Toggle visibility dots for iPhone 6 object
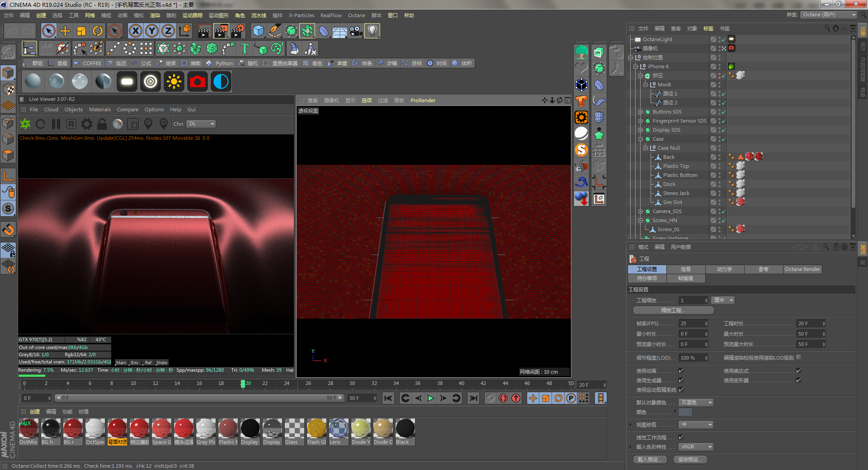 tap(719, 66)
